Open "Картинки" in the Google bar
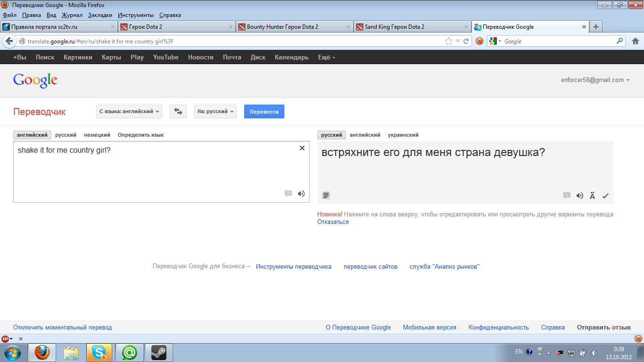The image size is (644, 362). tap(78, 58)
